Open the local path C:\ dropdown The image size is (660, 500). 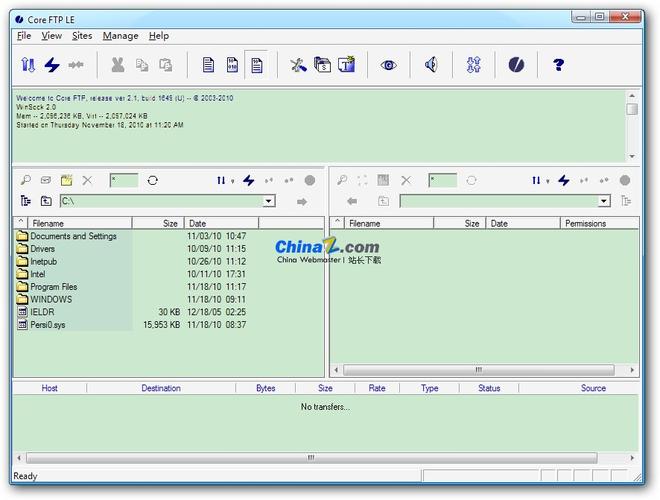pyautogui.click(x=268, y=201)
